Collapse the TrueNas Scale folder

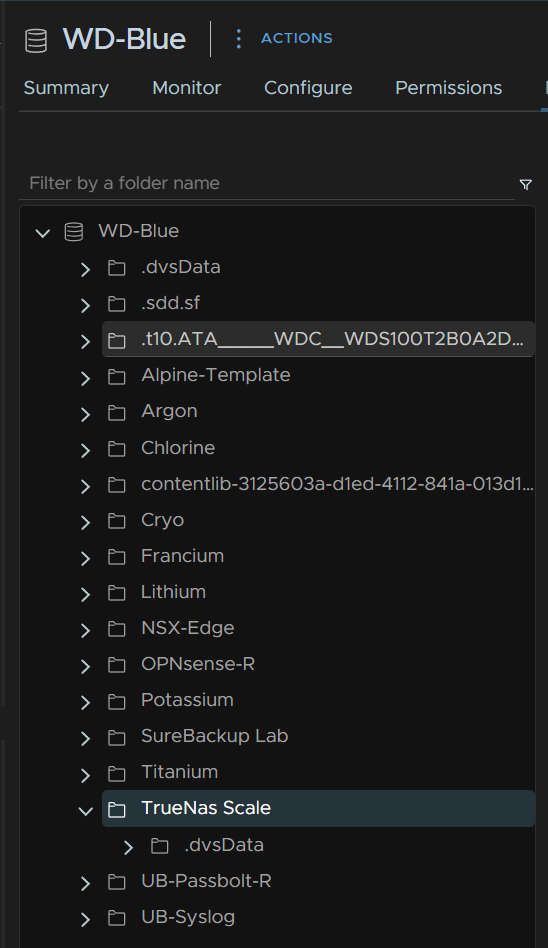pos(85,810)
